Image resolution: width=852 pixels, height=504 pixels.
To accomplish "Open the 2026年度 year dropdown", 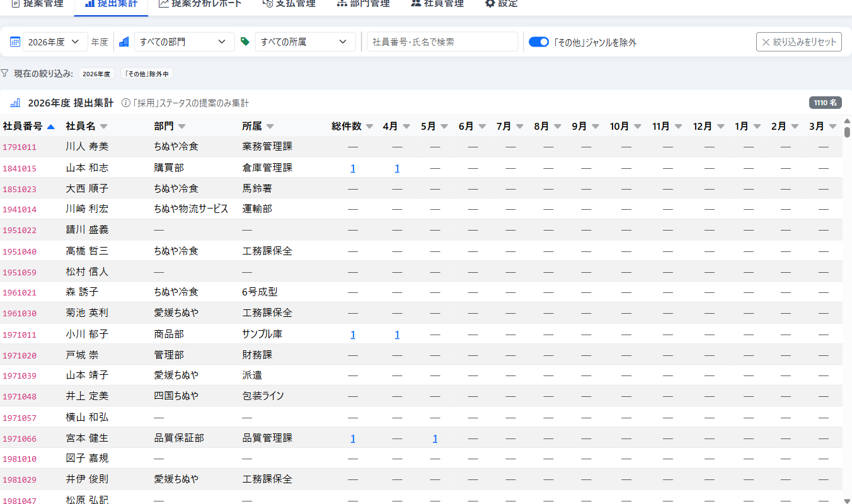I will pyautogui.click(x=55, y=42).
